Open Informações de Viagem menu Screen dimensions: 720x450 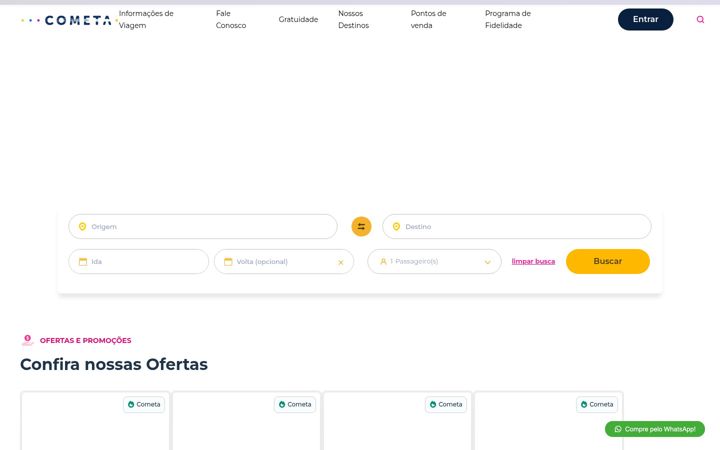tap(146, 19)
